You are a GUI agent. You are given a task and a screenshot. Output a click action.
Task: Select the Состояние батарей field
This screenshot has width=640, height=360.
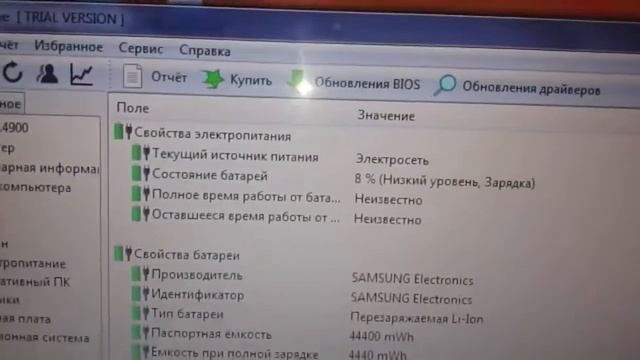click(210, 176)
